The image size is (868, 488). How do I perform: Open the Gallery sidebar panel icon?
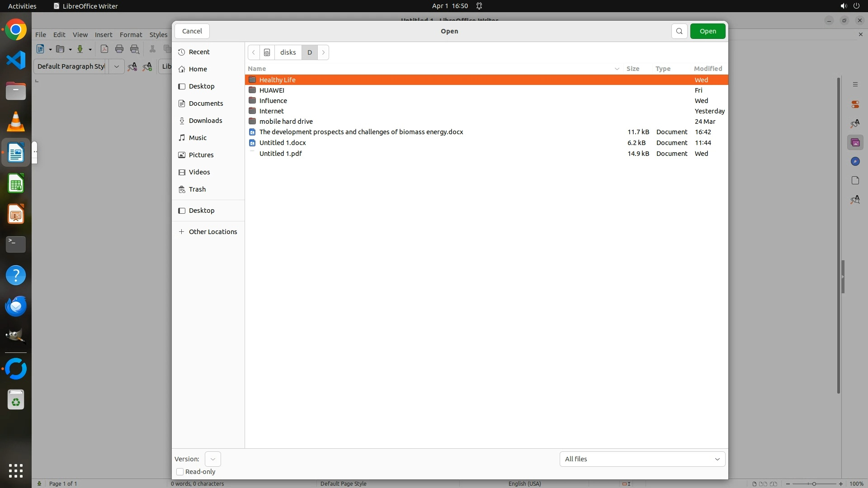(x=855, y=143)
